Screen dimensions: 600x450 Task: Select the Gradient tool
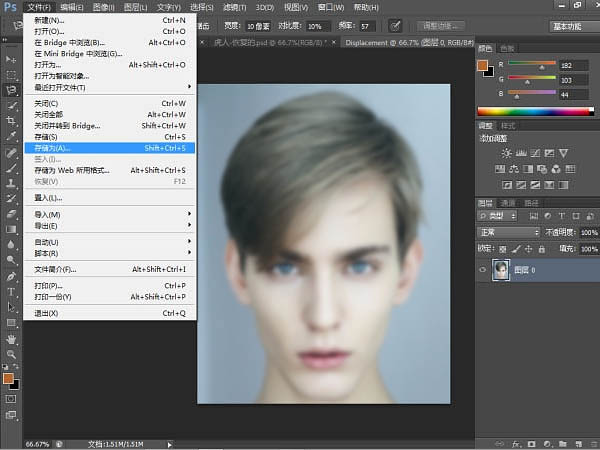[11, 229]
